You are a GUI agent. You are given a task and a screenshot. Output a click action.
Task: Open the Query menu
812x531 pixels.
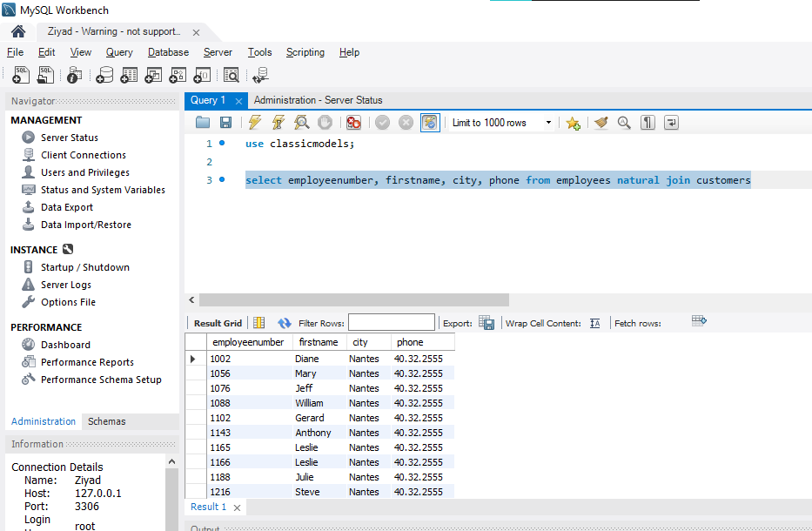(119, 52)
